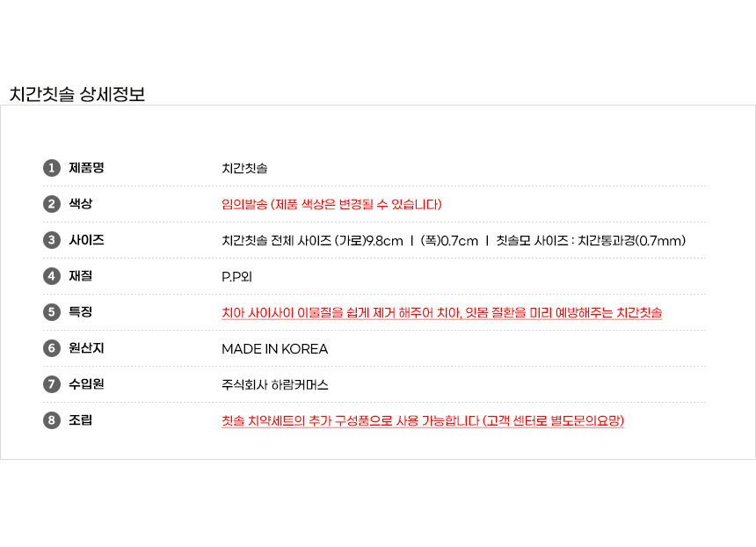The width and height of the screenshot is (756, 547).
Task: Select the 주식회사 하람커머스 importer name
Action: tap(275, 385)
